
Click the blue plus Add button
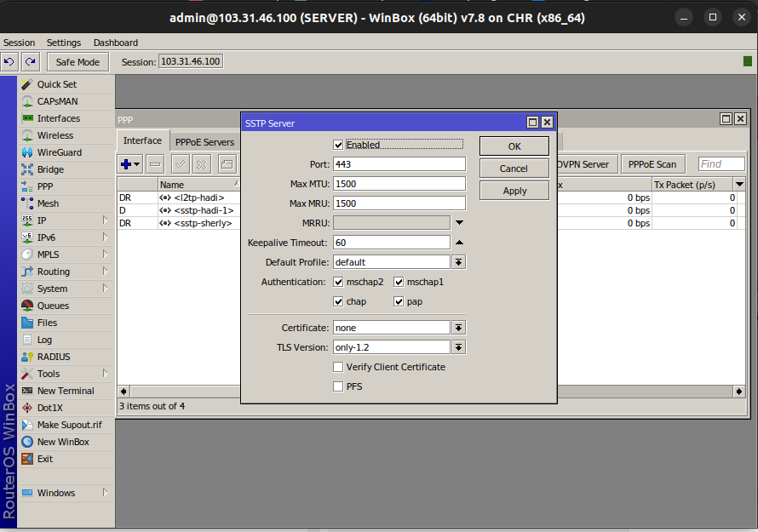pyautogui.click(x=130, y=164)
